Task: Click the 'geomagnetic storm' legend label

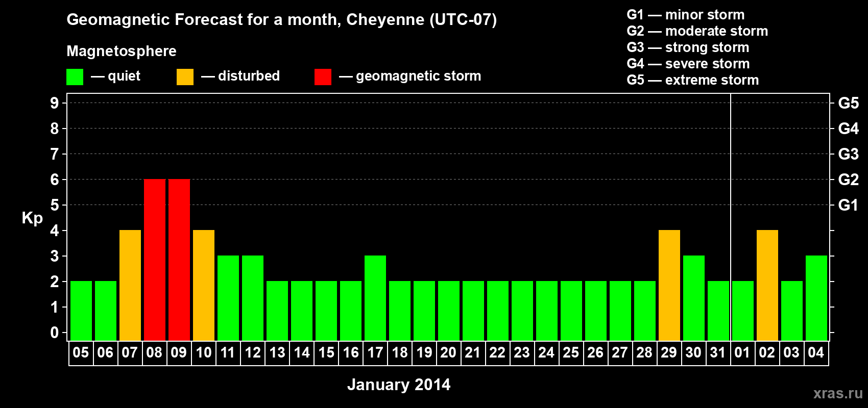Action: (x=418, y=76)
